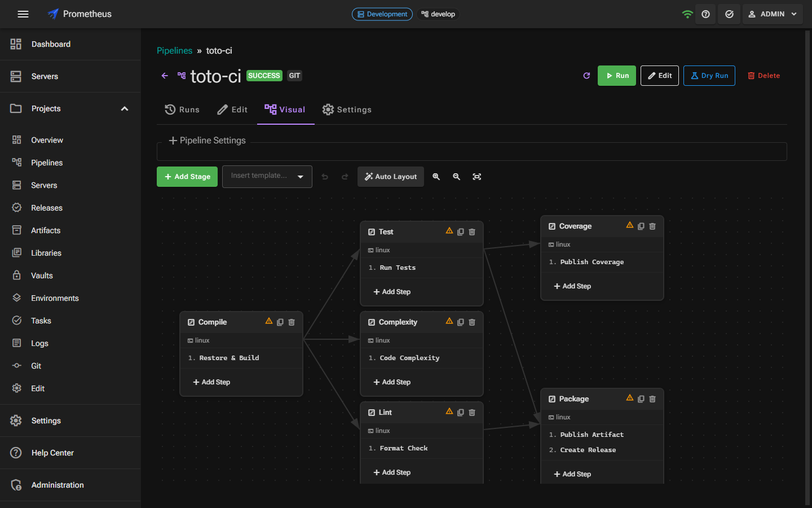Fit pipeline graph to view
This screenshot has width=812, height=508.
coord(477,177)
